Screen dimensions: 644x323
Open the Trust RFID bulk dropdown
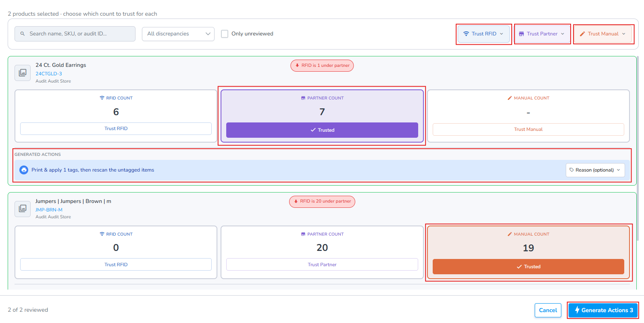(484, 34)
